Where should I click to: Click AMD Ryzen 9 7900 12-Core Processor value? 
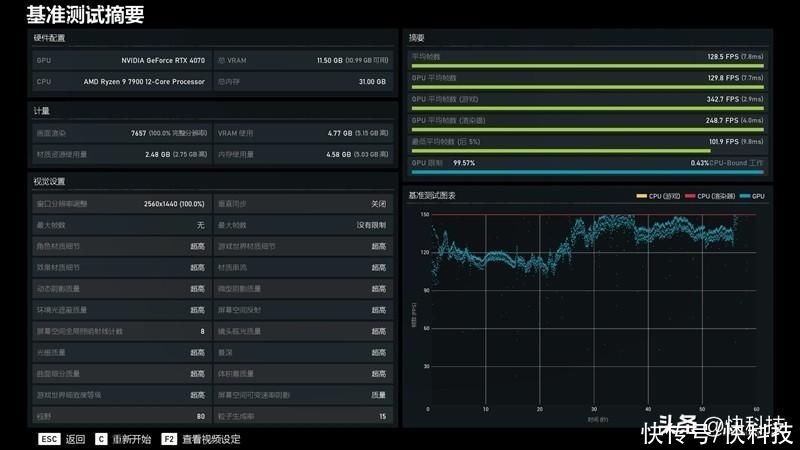(144, 82)
